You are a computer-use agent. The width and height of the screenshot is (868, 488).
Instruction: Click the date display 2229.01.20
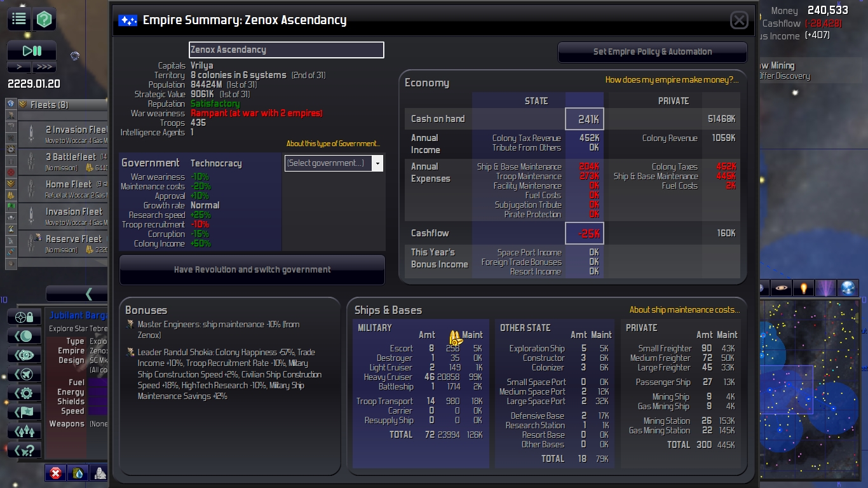coord(34,84)
